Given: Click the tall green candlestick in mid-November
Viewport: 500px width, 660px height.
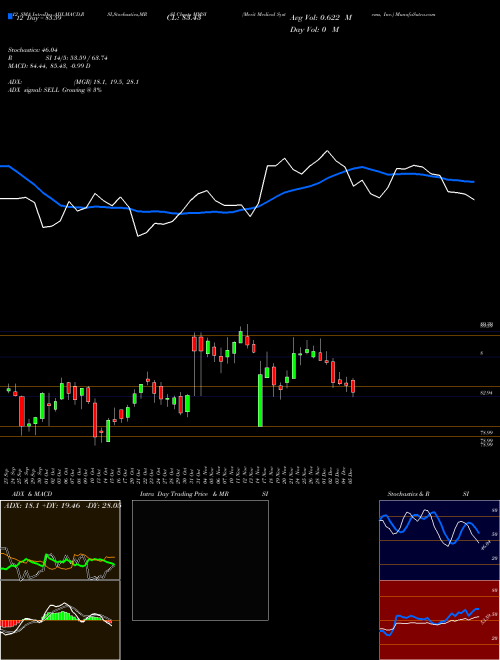Looking at the screenshot, I should tap(260, 400).
